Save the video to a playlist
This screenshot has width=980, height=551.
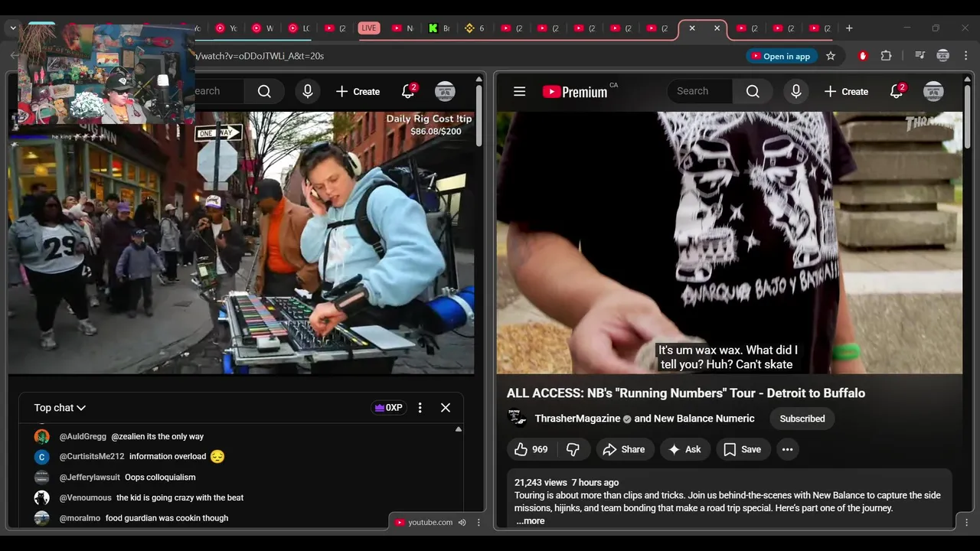tap(743, 449)
